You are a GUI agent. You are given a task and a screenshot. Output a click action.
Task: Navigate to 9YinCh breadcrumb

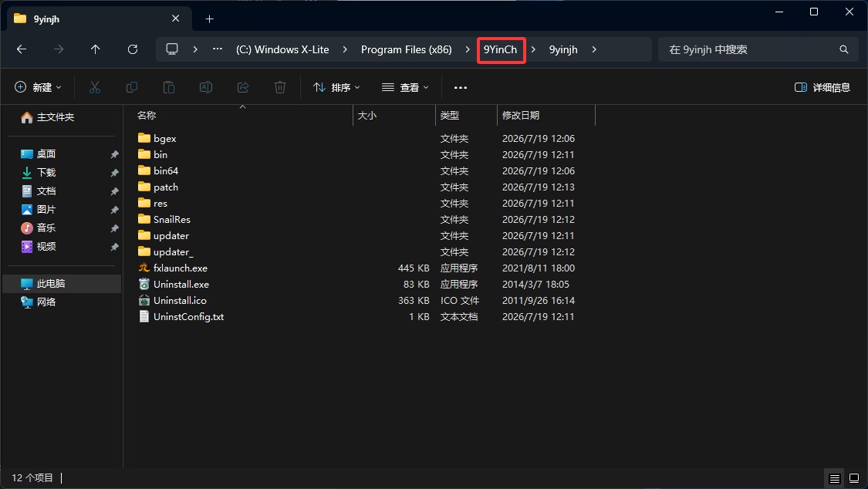(501, 49)
